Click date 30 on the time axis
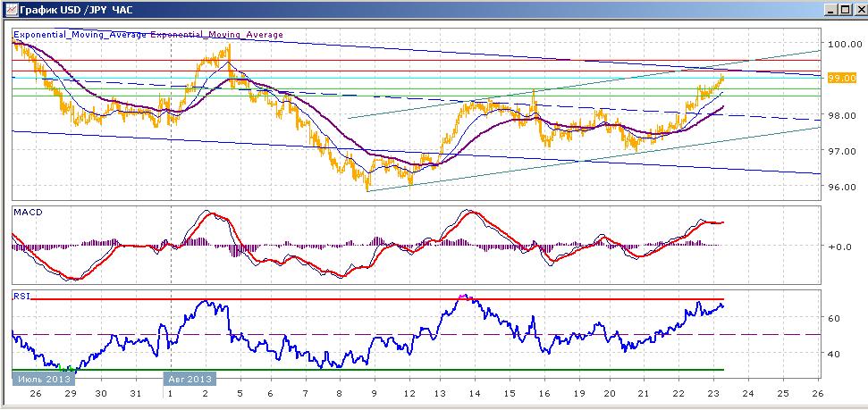 (x=101, y=393)
